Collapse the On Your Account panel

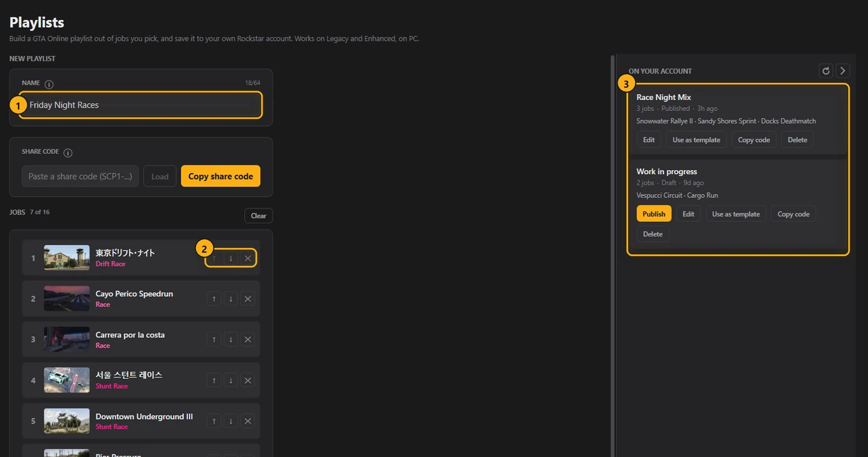[843, 71]
